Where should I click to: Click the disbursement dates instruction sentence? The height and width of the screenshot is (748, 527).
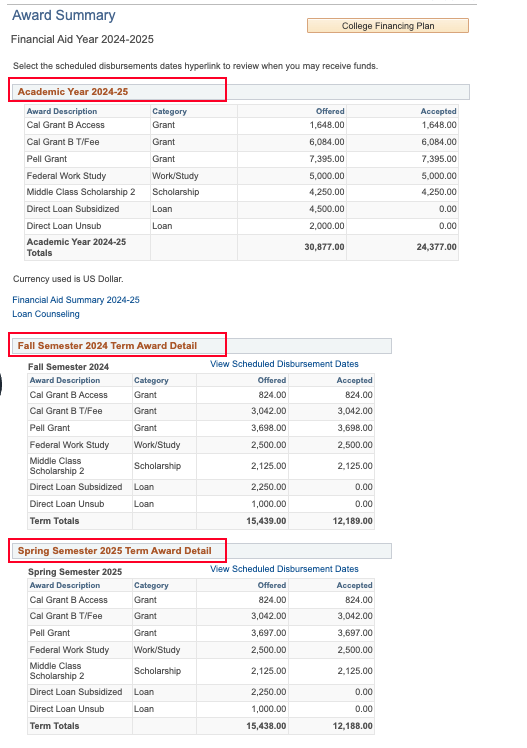[x=196, y=66]
